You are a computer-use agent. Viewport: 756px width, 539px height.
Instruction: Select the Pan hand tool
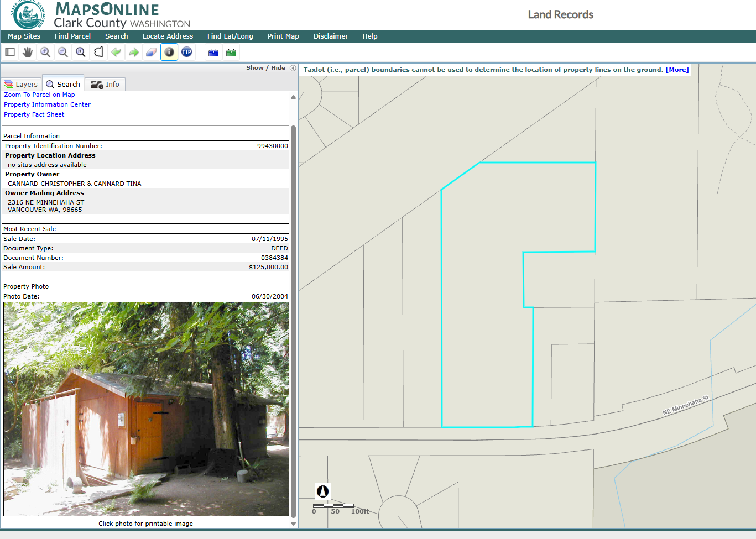[28, 52]
